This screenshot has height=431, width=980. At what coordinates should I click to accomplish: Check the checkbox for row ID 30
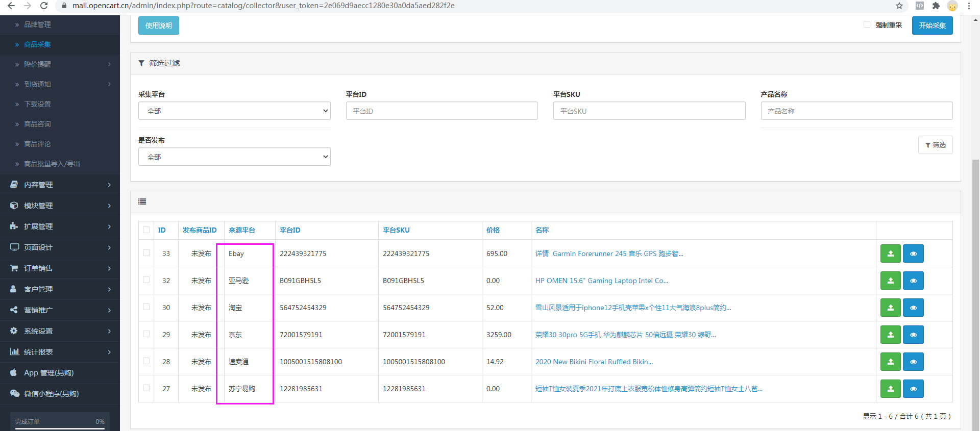pyautogui.click(x=146, y=307)
